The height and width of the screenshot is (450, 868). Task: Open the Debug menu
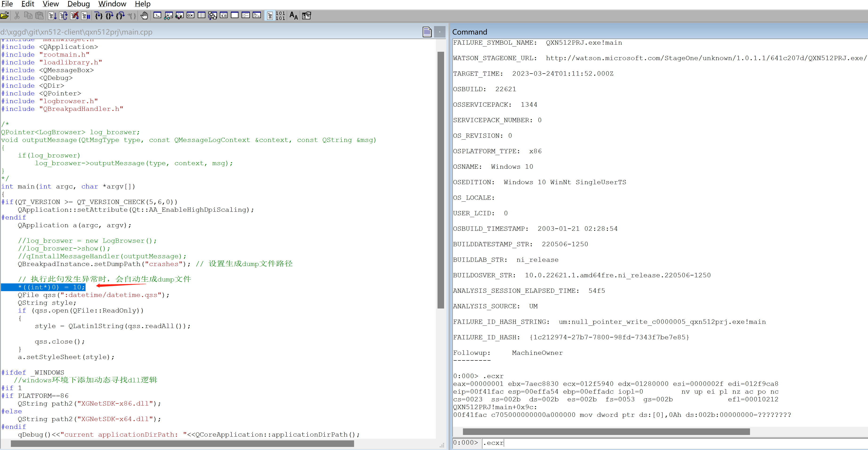(78, 4)
